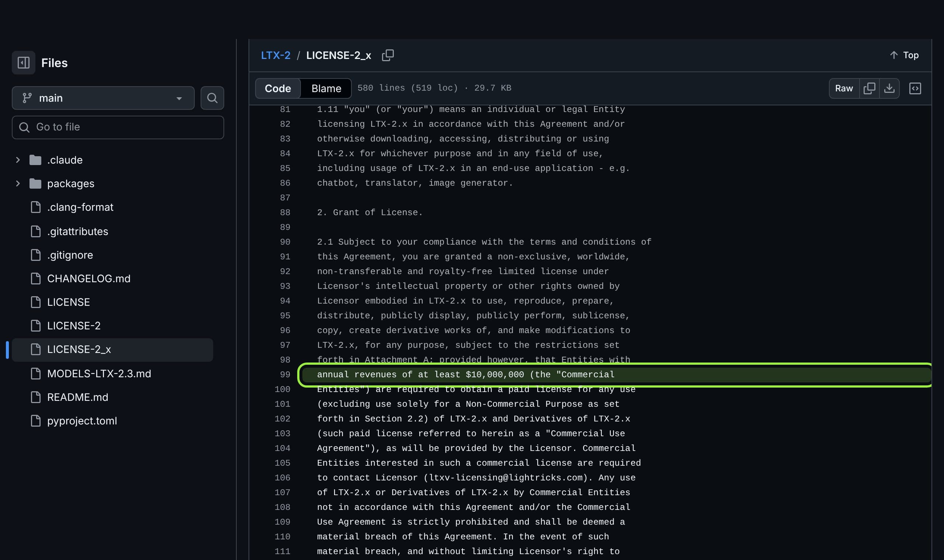Click the 'chatbot, translator, image generator.' line
The height and width of the screenshot is (560, 944).
coord(415,183)
